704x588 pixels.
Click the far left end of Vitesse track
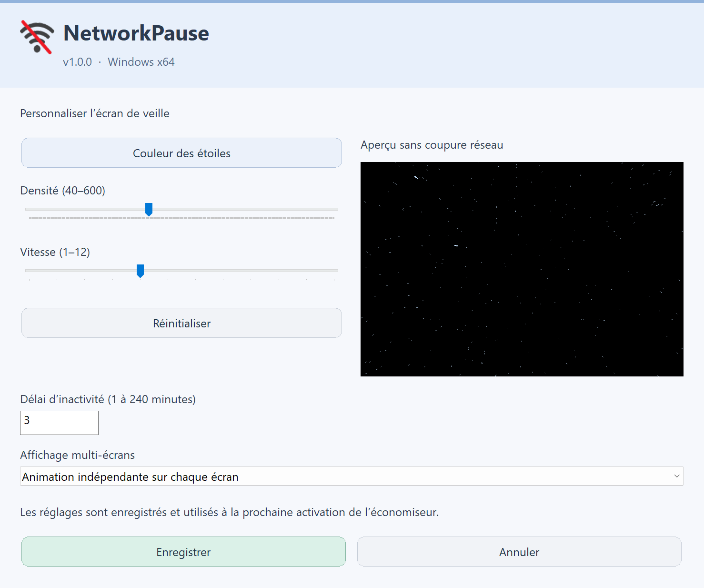28,271
